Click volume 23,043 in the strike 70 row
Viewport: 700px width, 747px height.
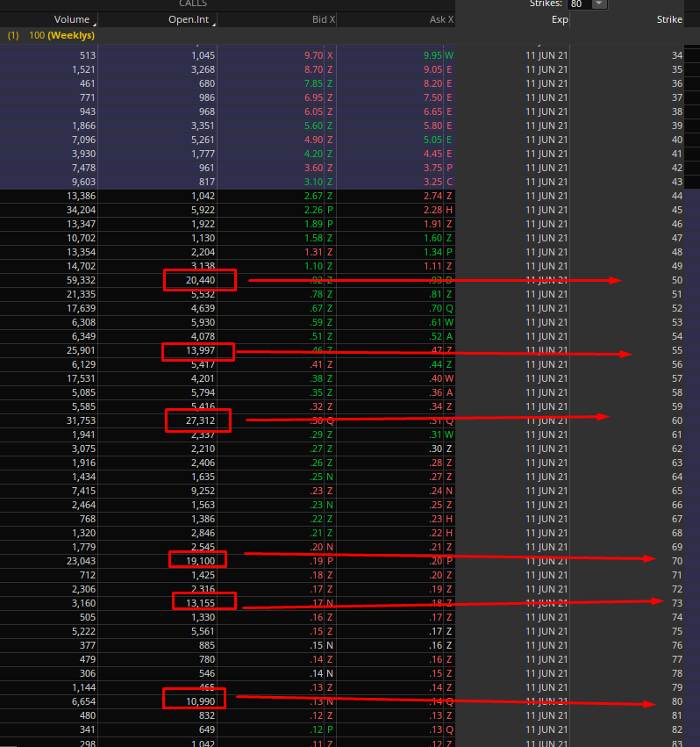pos(81,562)
